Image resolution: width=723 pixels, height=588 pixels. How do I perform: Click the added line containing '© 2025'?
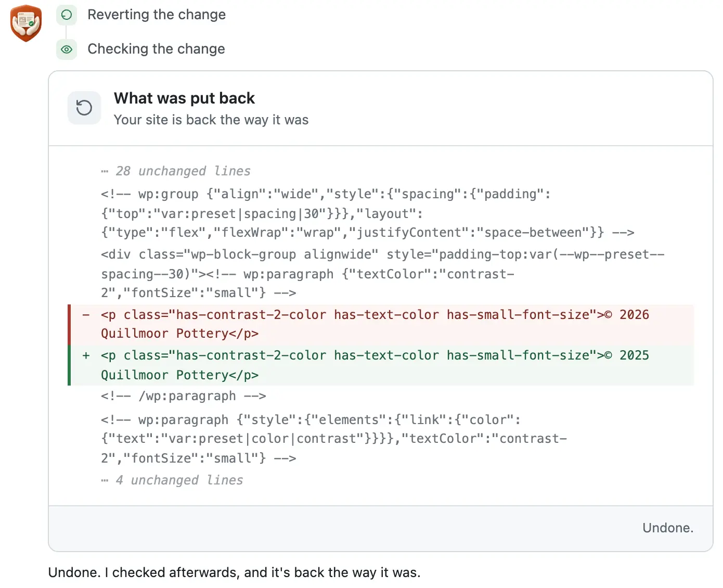[381, 365]
